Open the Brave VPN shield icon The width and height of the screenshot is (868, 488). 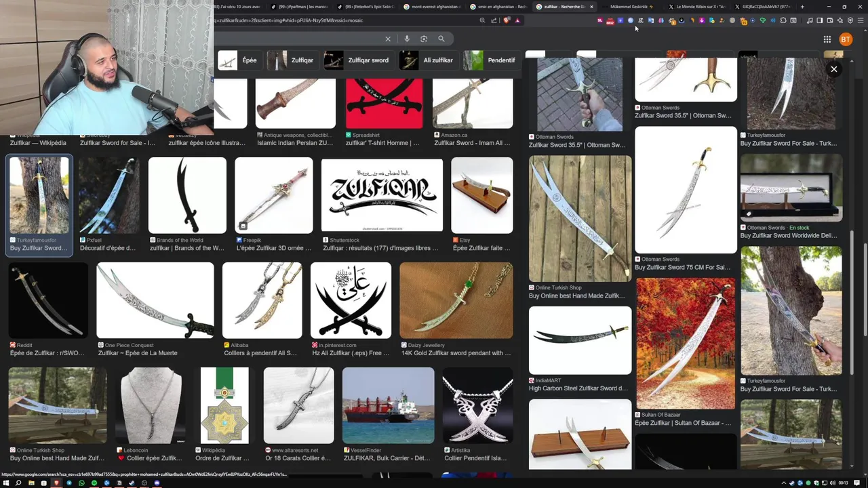click(850, 20)
